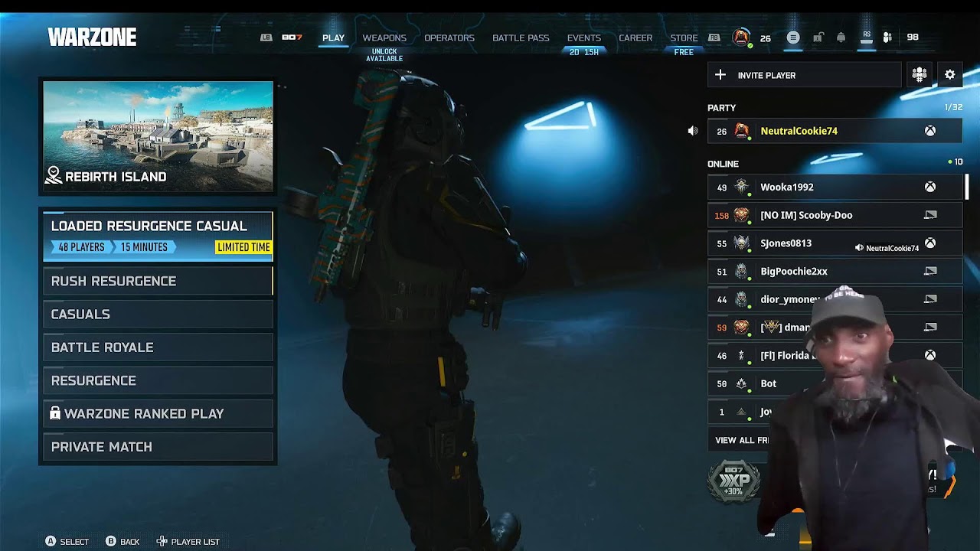
Task: Click Invite Player button
Action: (x=804, y=75)
